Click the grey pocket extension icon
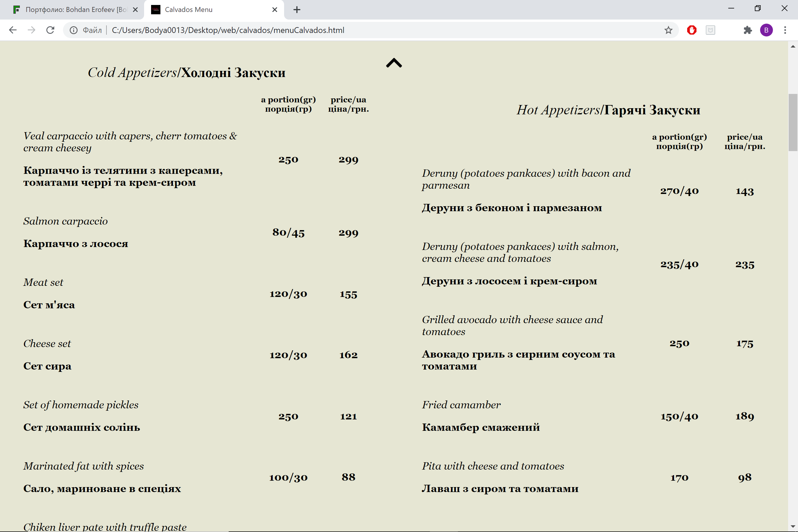The width and height of the screenshot is (798, 532). pyautogui.click(x=710, y=30)
